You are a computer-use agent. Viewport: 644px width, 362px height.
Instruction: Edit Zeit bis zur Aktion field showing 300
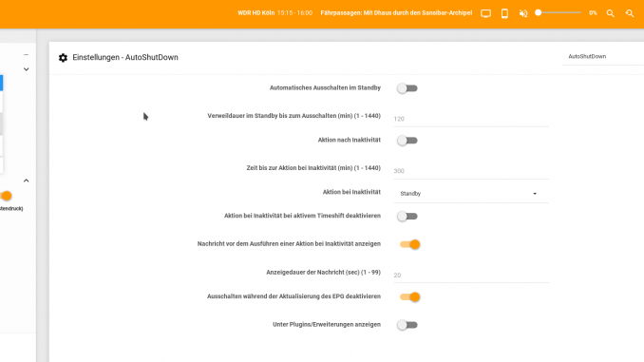tap(471, 171)
